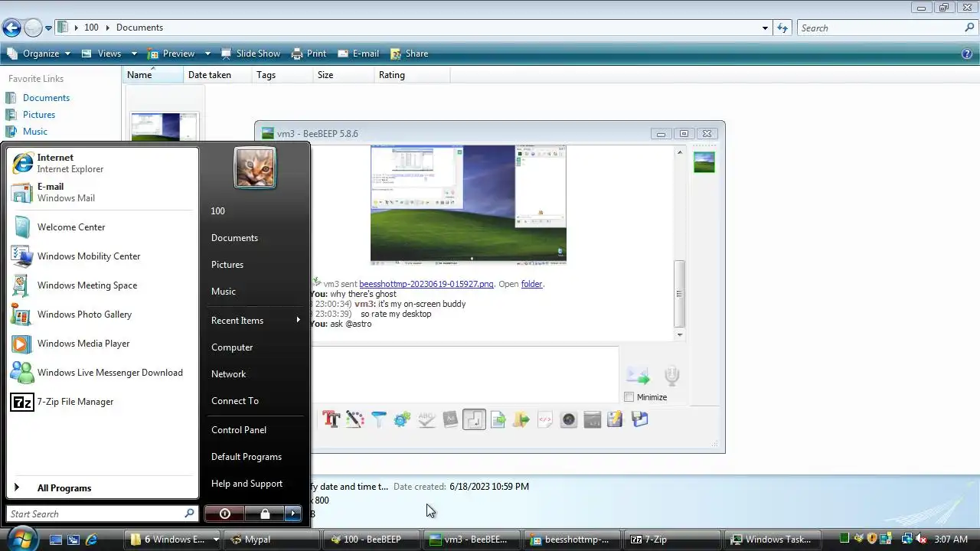The width and height of the screenshot is (980, 551).
Task: Toggle the word completer dictionary icon
Action: click(x=450, y=419)
